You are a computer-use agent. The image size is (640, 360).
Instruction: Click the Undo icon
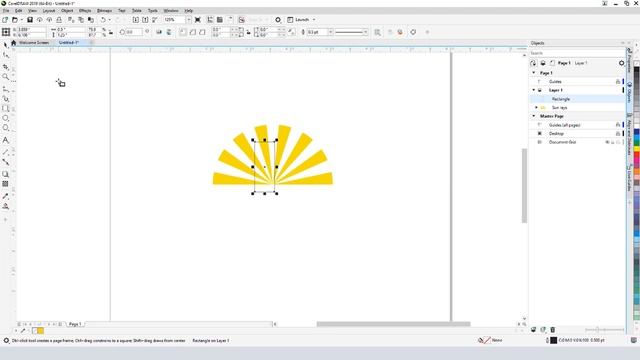pyautogui.click(x=103, y=20)
